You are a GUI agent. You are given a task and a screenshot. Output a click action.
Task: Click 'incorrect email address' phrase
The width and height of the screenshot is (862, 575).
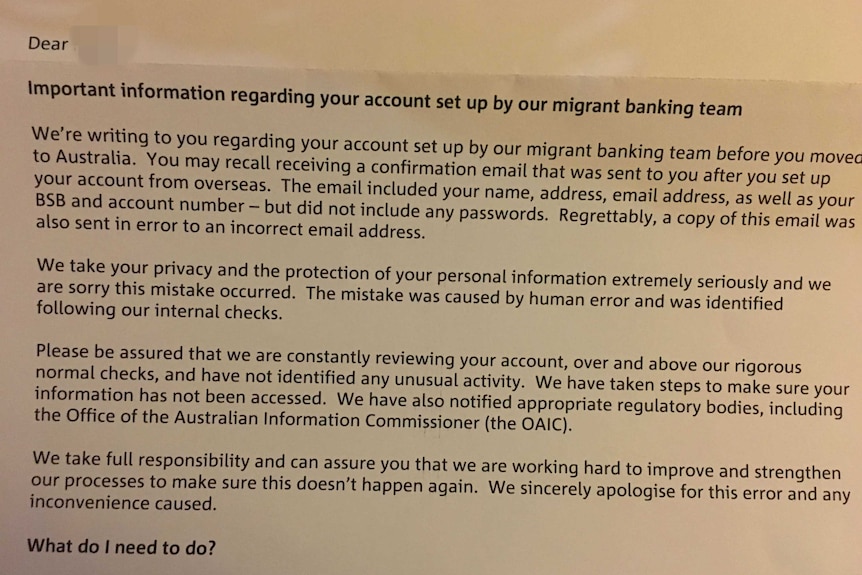pos(328,229)
